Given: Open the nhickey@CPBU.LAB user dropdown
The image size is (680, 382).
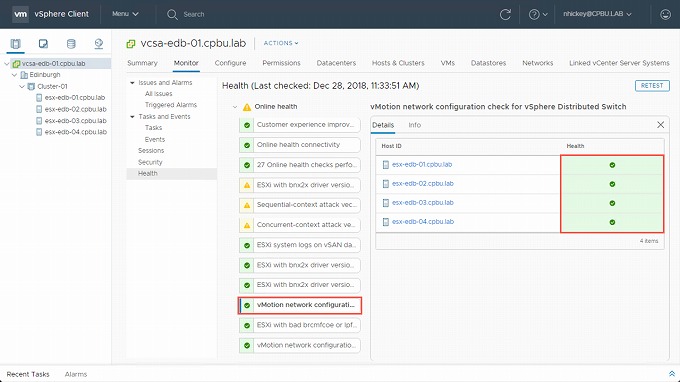Looking at the screenshot, I should 597,14.
